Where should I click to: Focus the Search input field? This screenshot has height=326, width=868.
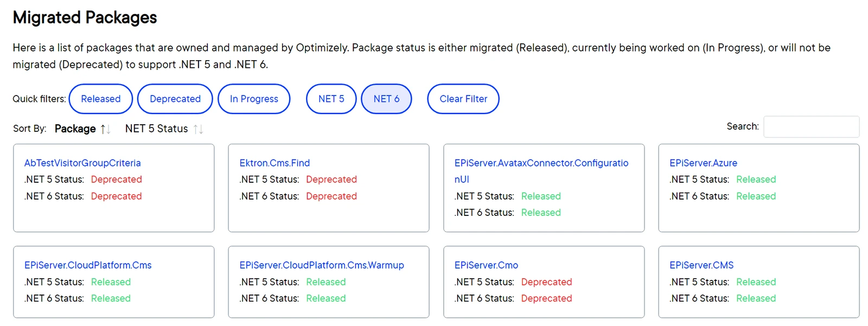811,126
